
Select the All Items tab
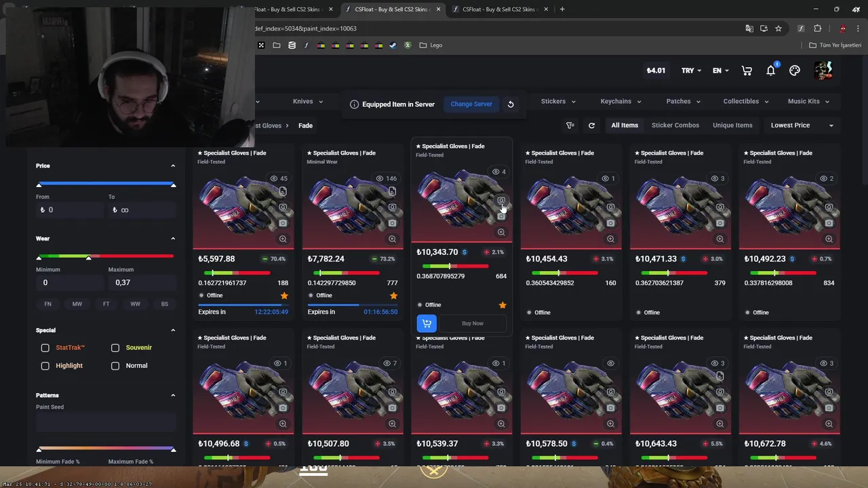click(625, 125)
